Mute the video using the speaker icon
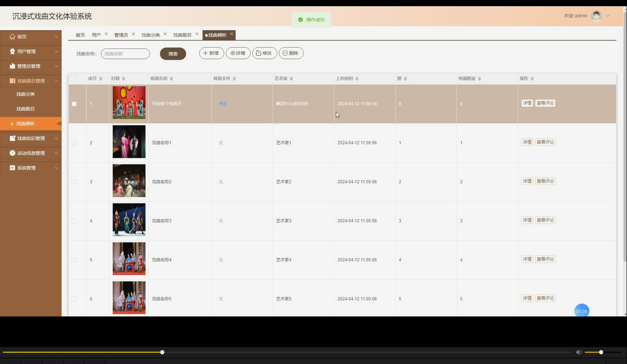 point(579,352)
